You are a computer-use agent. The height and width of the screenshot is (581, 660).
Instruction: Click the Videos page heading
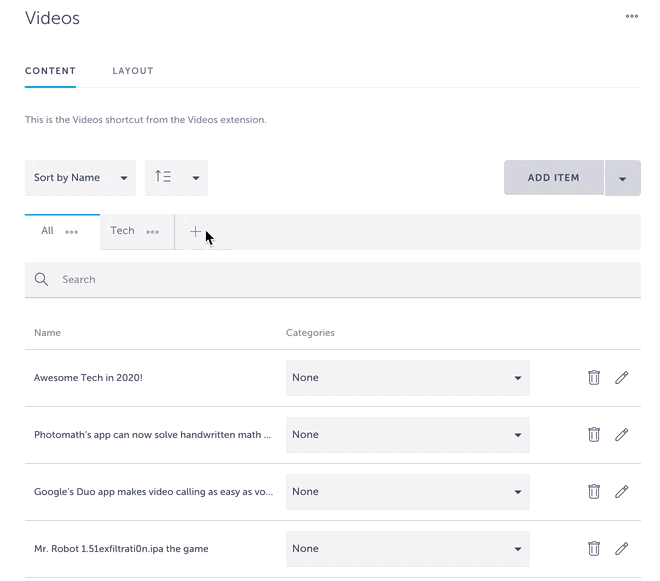tap(52, 18)
